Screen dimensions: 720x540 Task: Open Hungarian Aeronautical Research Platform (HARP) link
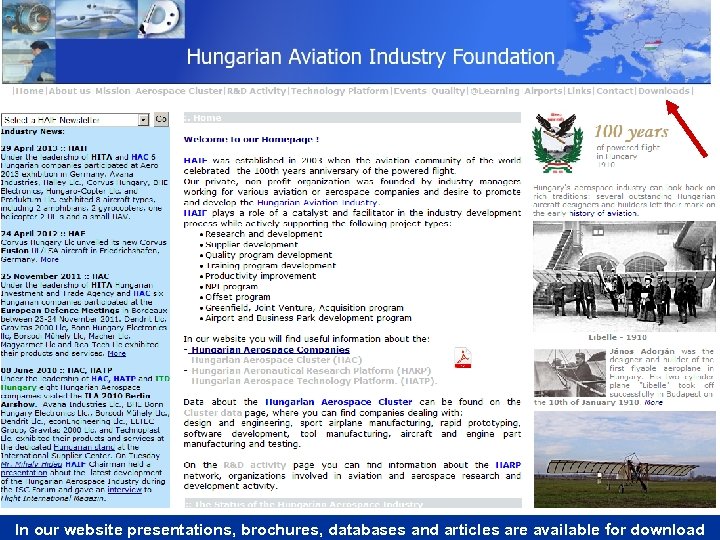311,371
